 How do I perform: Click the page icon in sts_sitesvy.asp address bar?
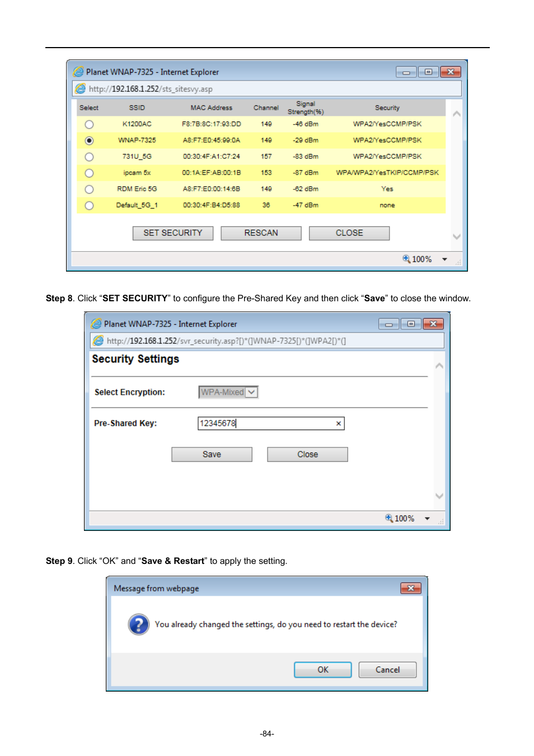coord(81,88)
